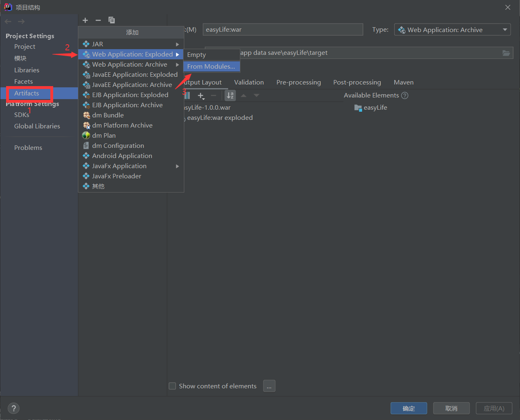Click the copy artifact icon in the toolbar
520x420 pixels.
point(111,20)
